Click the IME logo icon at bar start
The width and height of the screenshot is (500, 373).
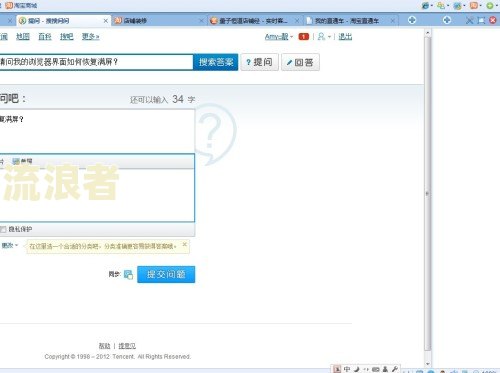coord(337,369)
